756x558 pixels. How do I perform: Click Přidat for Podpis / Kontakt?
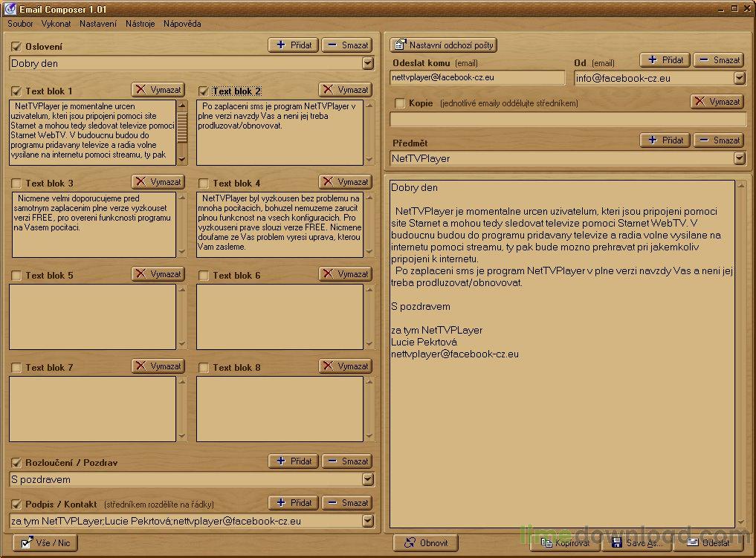(293, 502)
